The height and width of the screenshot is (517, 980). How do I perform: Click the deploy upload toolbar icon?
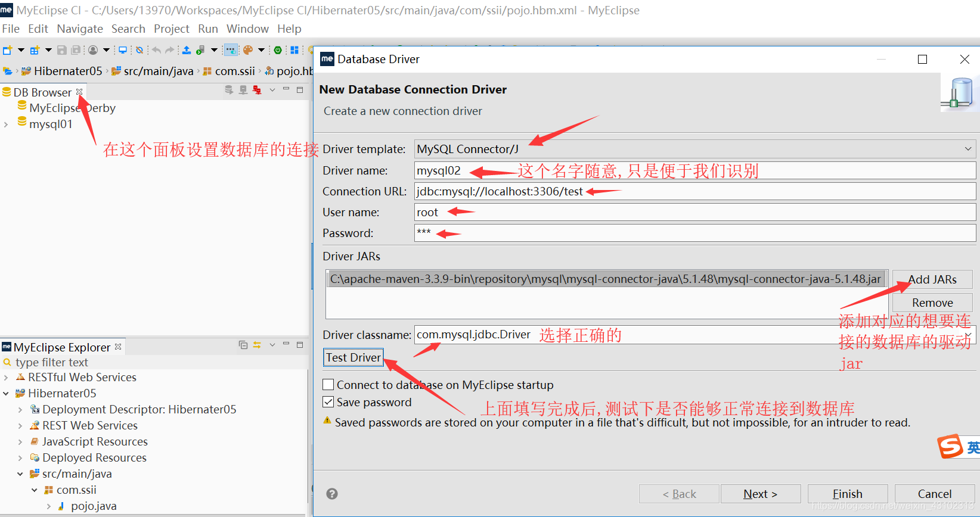[x=187, y=51]
